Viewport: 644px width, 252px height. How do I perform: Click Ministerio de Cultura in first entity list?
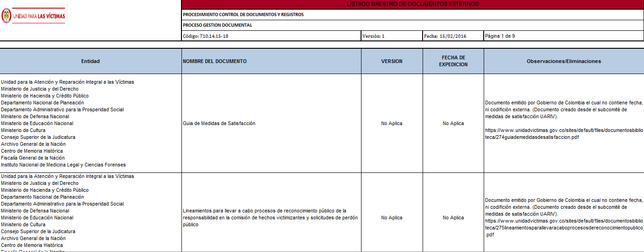[23, 130]
